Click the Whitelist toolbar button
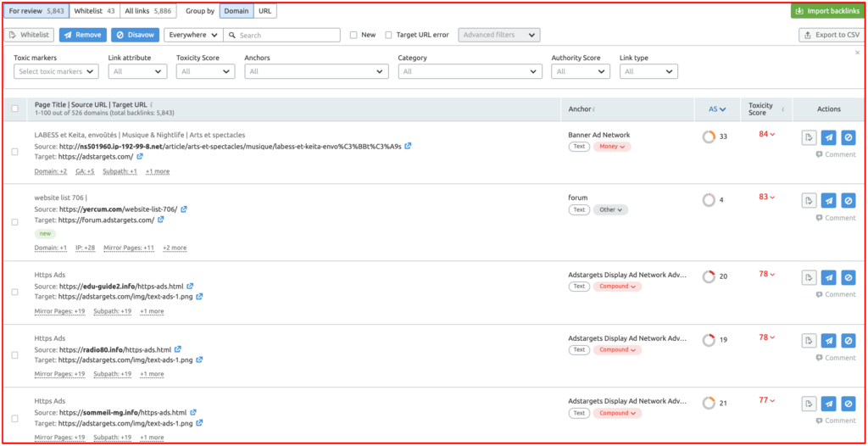Screen dimensions: 868x446 (x=29, y=35)
